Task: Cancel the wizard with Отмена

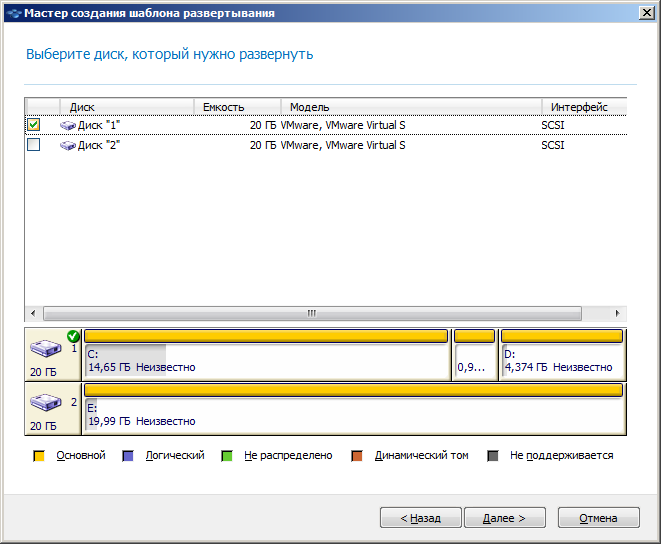Action: [599, 517]
